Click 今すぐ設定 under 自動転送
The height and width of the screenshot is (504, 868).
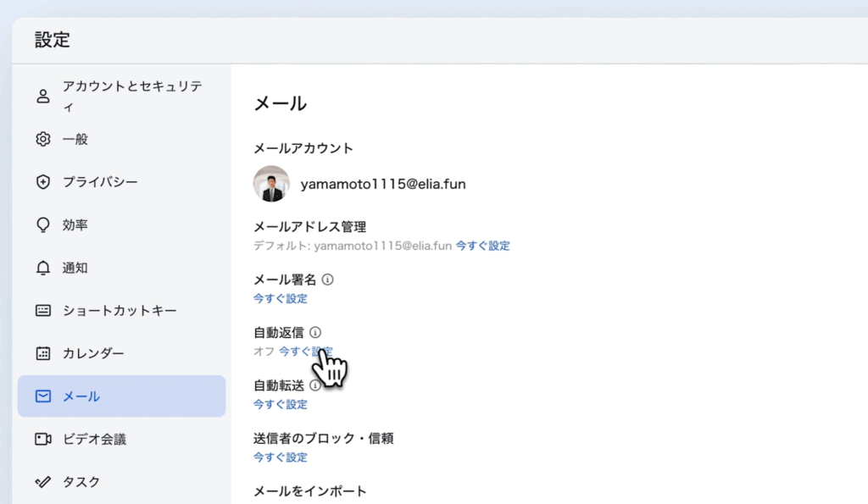pyautogui.click(x=280, y=404)
